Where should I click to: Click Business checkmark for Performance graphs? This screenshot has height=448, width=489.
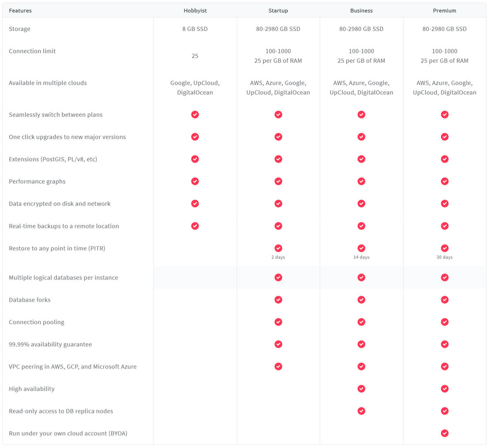[x=361, y=181]
